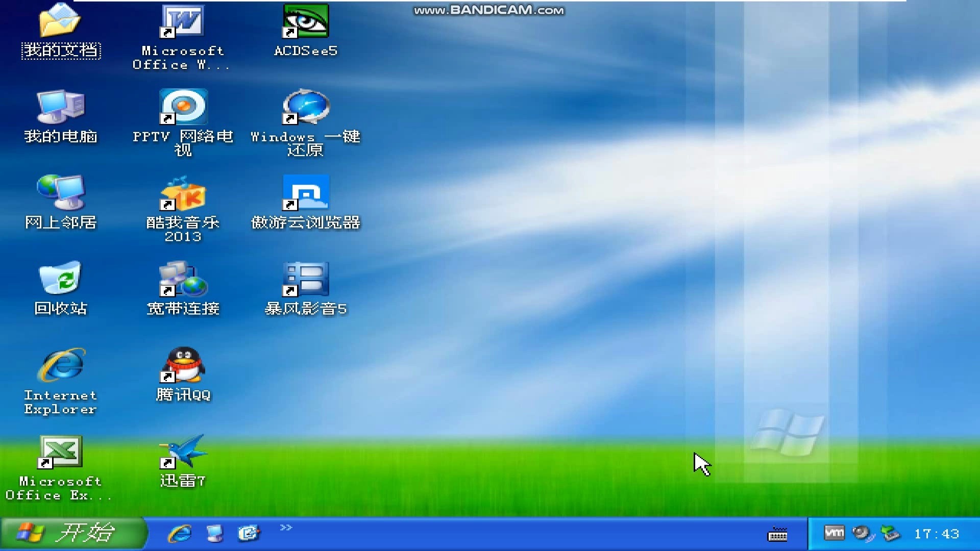Image resolution: width=980 pixels, height=551 pixels.
Task: Run Windows 一键还原 restore tool
Action: click(x=305, y=108)
